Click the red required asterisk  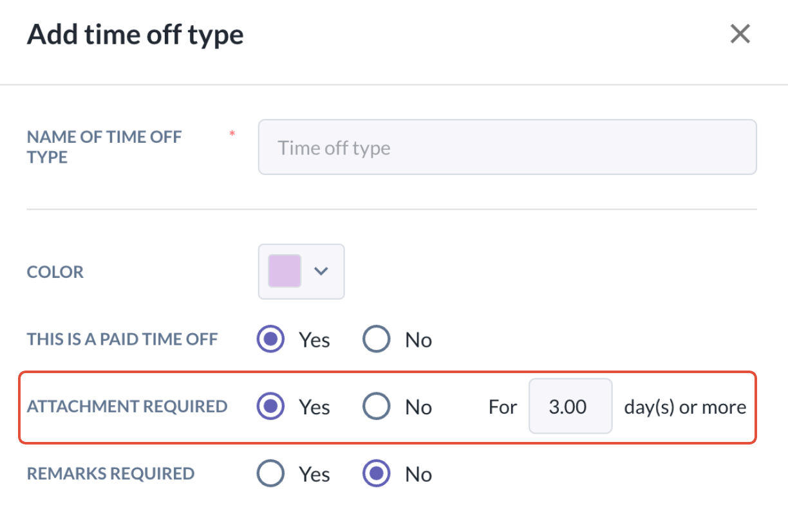pos(232,134)
